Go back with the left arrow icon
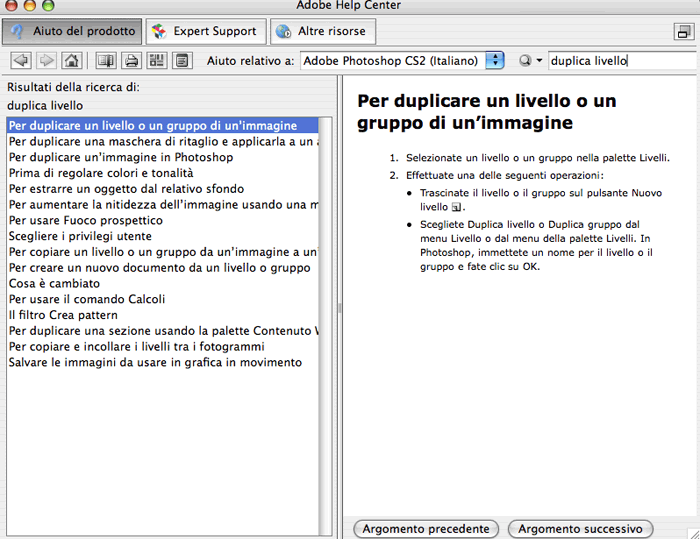 coord(21,60)
